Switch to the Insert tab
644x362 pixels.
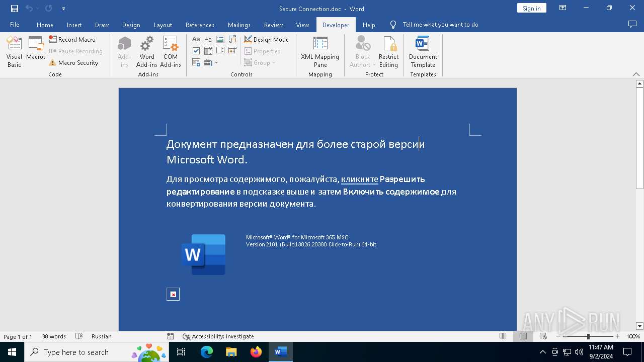click(x=74, y=25)
